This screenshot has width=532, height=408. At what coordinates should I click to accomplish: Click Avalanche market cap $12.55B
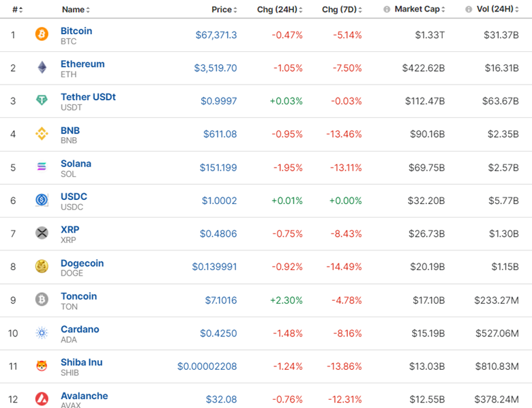click(x=427, y=399)
